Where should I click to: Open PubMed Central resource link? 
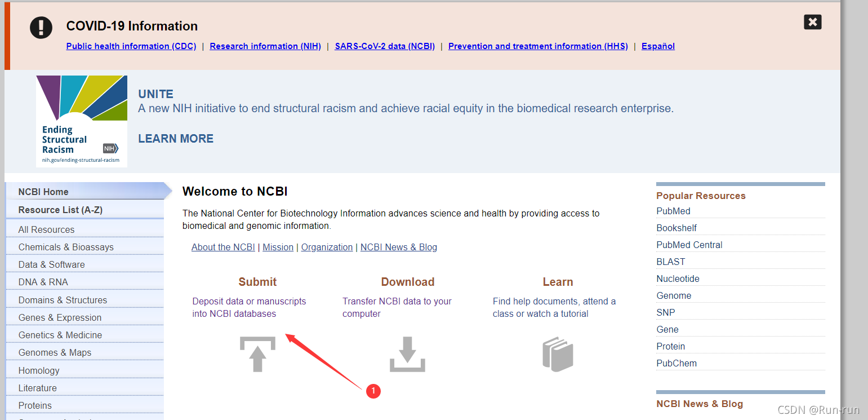[x=689, y=245]
